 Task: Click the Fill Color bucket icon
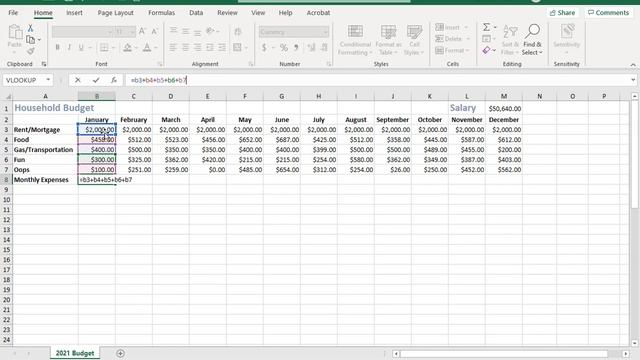(127, 47)
